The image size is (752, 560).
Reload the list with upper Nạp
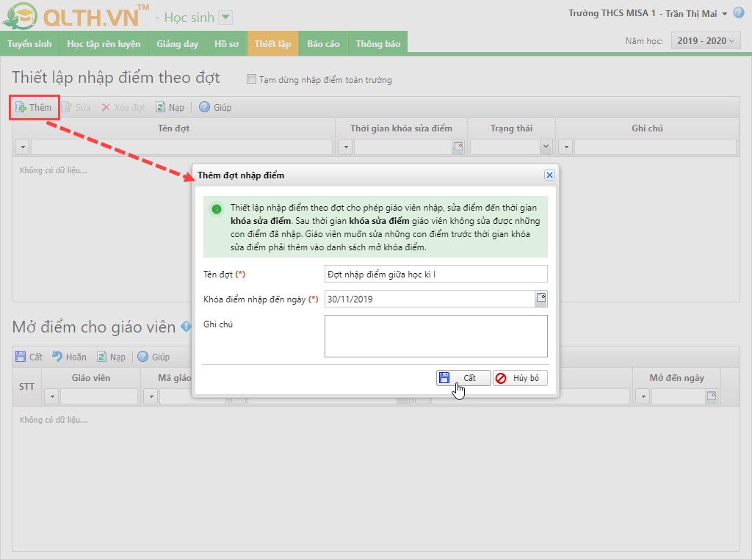(170, 107)
